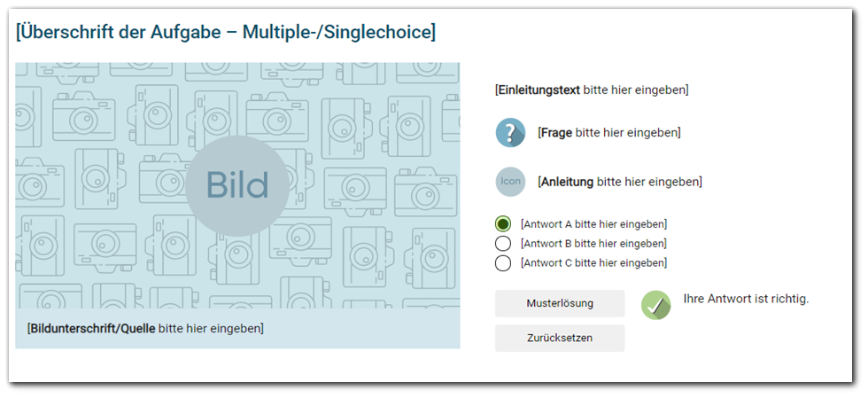Click the Zurücksetzen button

click(x=560, y=338)
